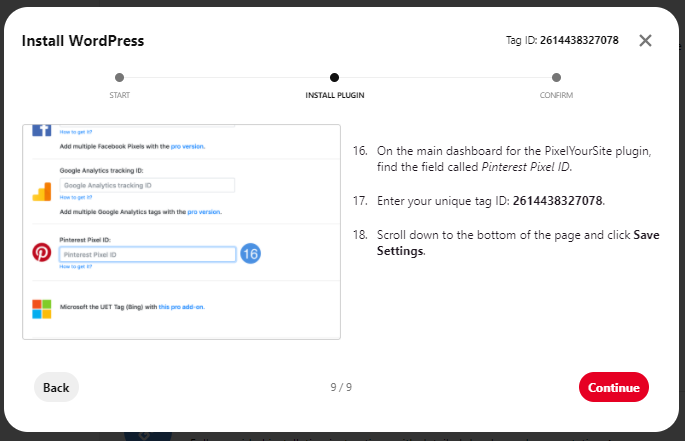685x441 pixels.
Task: Click the Pinterest logo in tutorial image
Action: pyautogui.click(x=42, y=253)
